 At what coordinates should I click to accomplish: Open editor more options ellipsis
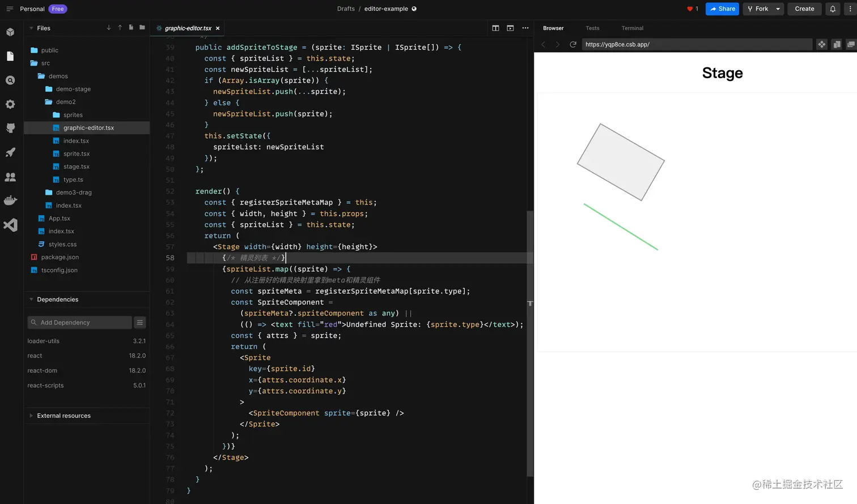tap(525, 28)
